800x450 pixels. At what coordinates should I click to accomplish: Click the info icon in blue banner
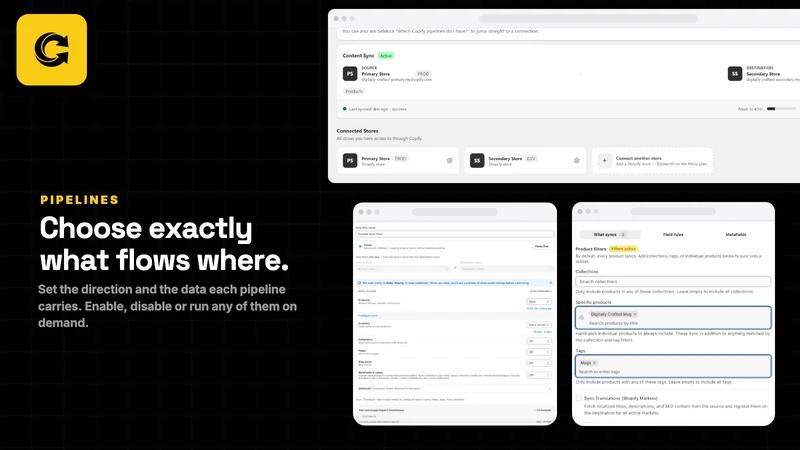(x=359, y=283)
